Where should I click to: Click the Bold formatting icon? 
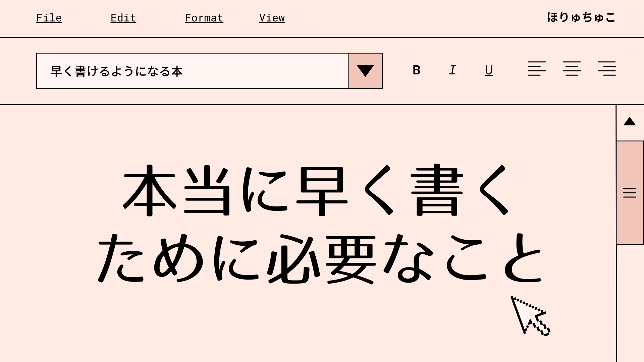[416, 70]
